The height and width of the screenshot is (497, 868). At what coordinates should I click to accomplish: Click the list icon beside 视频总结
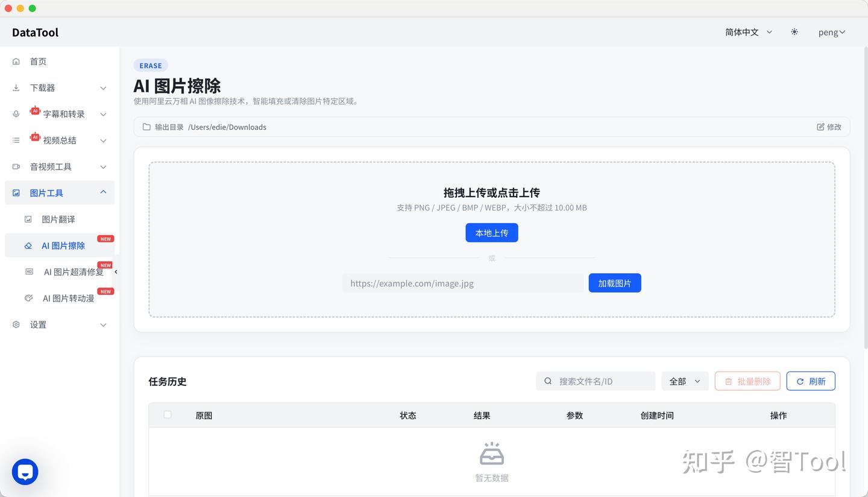point(16,141)
